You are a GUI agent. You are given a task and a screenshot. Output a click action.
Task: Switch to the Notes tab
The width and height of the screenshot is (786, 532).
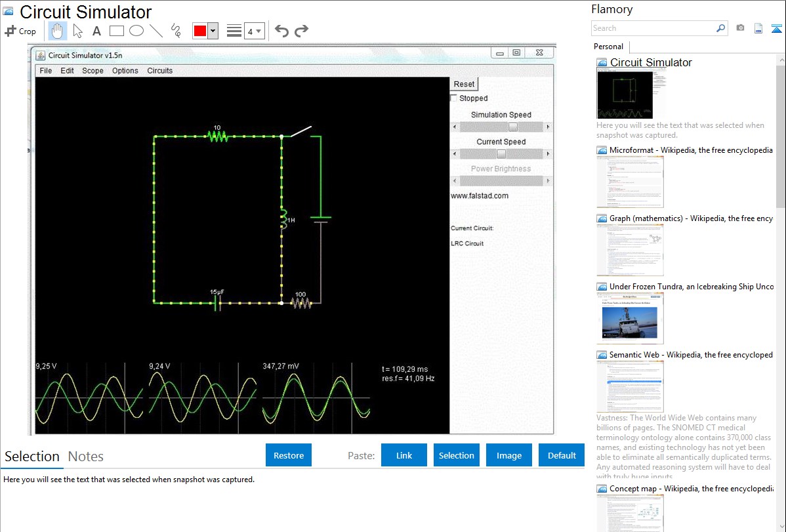tap(86, 457)
